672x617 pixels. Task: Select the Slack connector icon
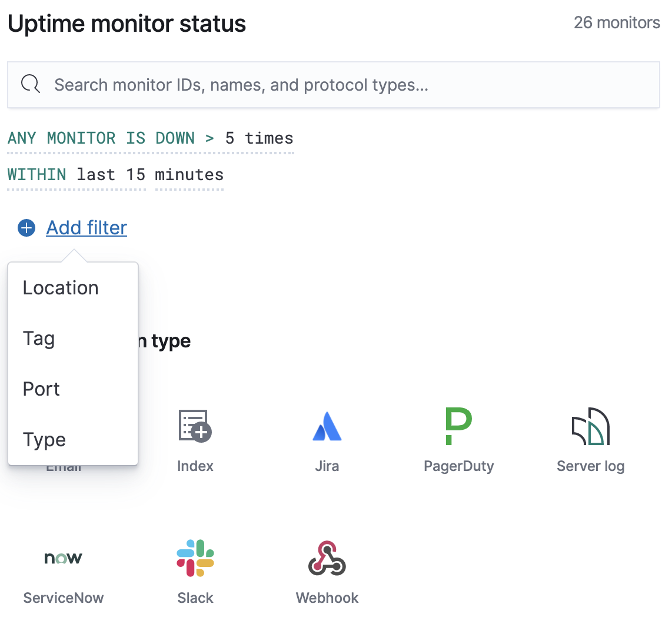195,558
